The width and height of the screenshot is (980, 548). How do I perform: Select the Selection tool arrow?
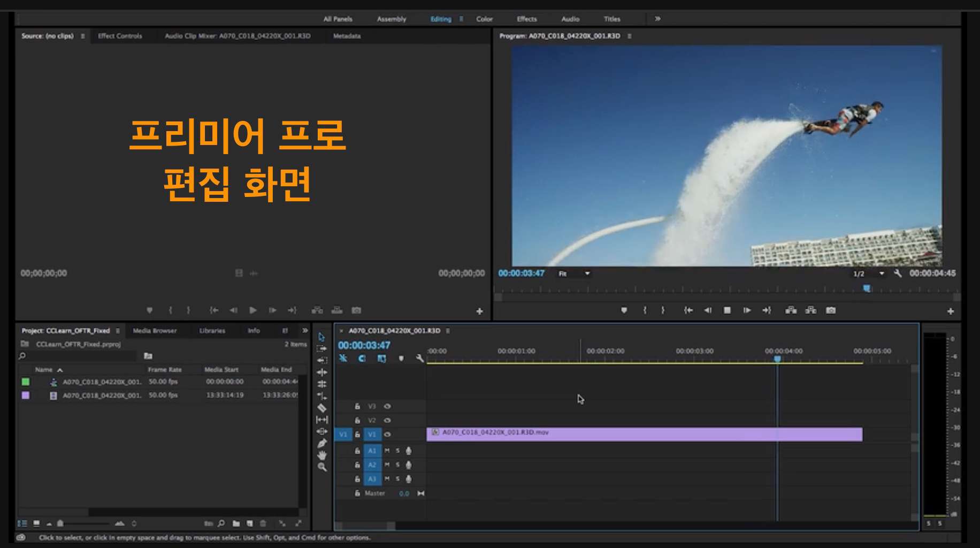pyautogui.click(x=321, y=337)
